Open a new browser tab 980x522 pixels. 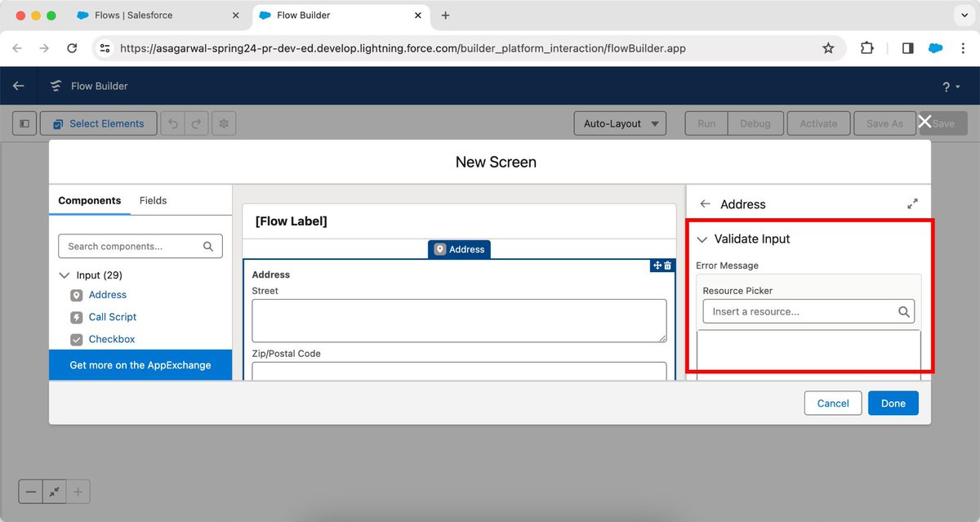(445, 16)
